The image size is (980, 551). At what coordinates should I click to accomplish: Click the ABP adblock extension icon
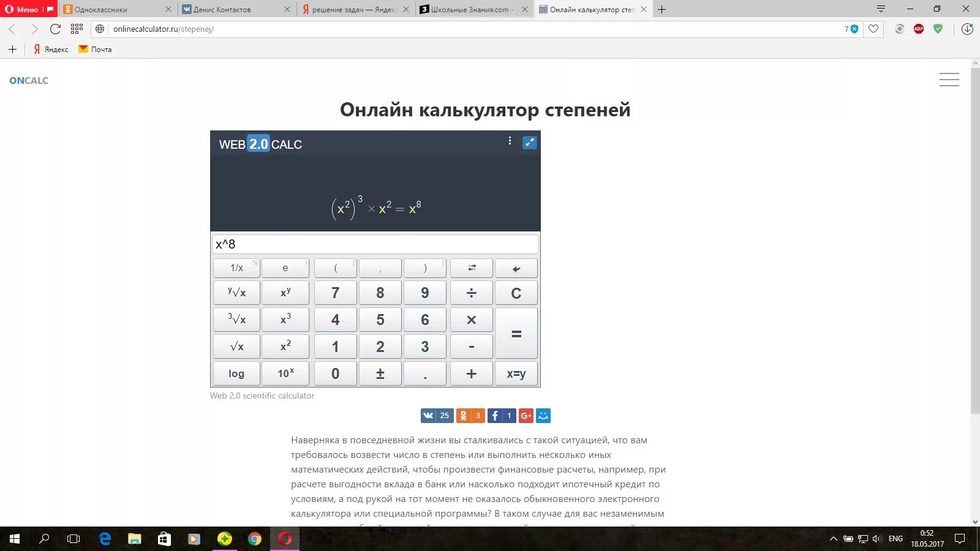[919, 29]
